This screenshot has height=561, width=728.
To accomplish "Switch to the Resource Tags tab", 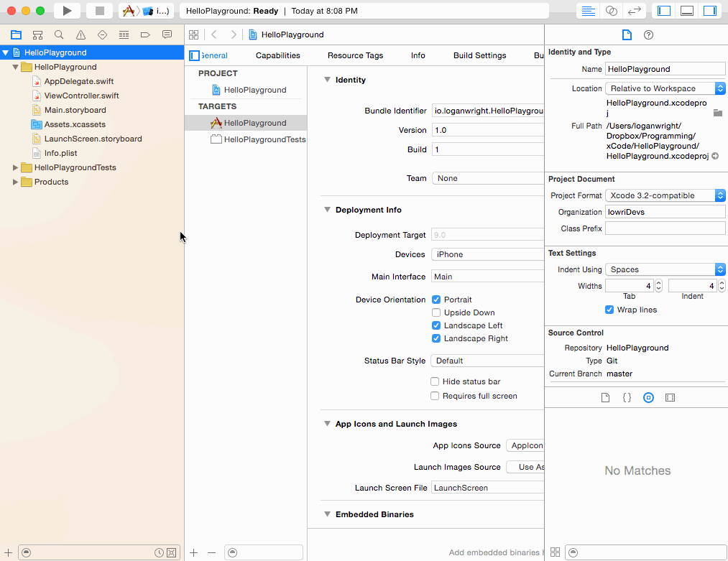I will [355, 56].
